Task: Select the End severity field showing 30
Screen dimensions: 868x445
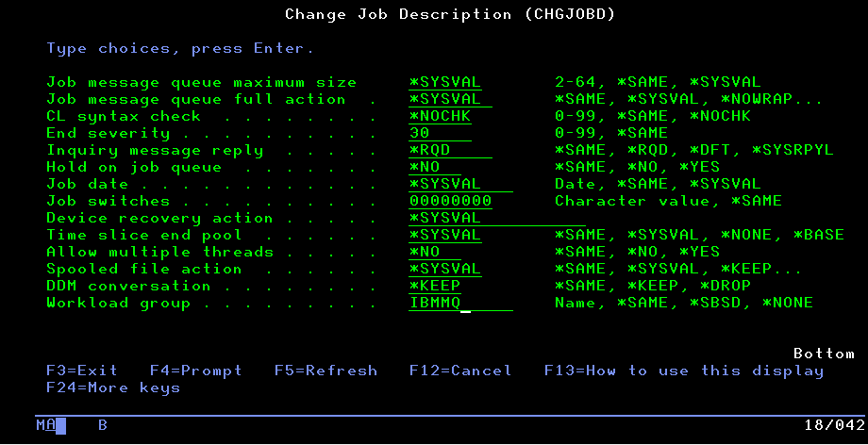Action: (x=440, y=133)
